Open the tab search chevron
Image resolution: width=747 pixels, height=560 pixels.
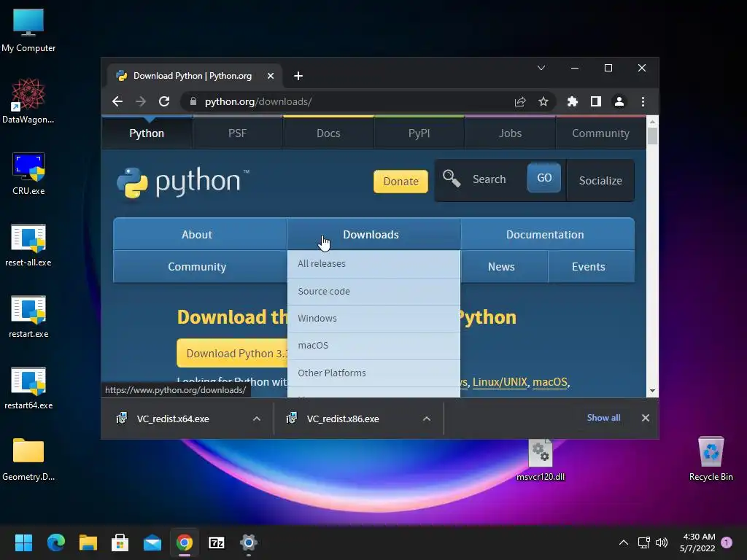tap(541, 68)
